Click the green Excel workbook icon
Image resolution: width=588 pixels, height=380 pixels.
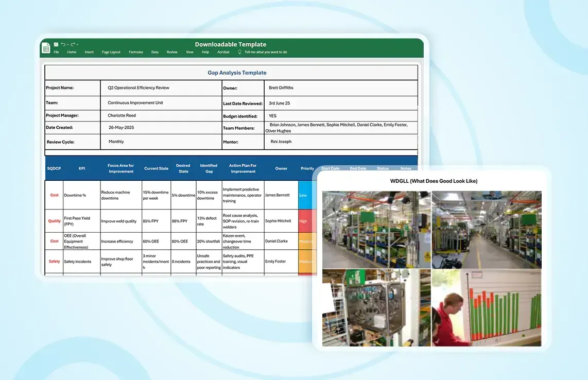coord(46,47)
